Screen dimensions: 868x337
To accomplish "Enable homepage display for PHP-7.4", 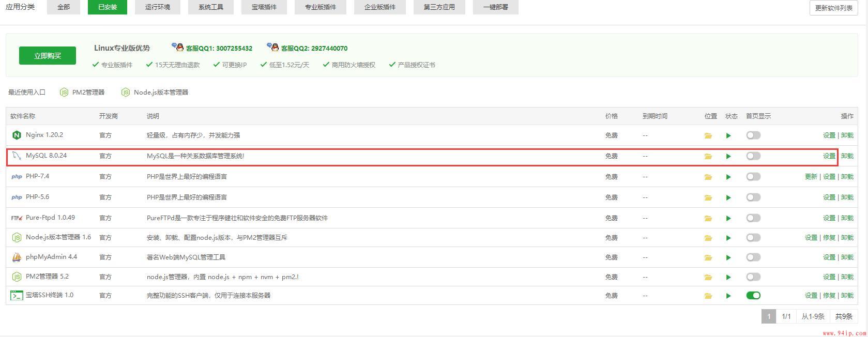I will [753, 177].
